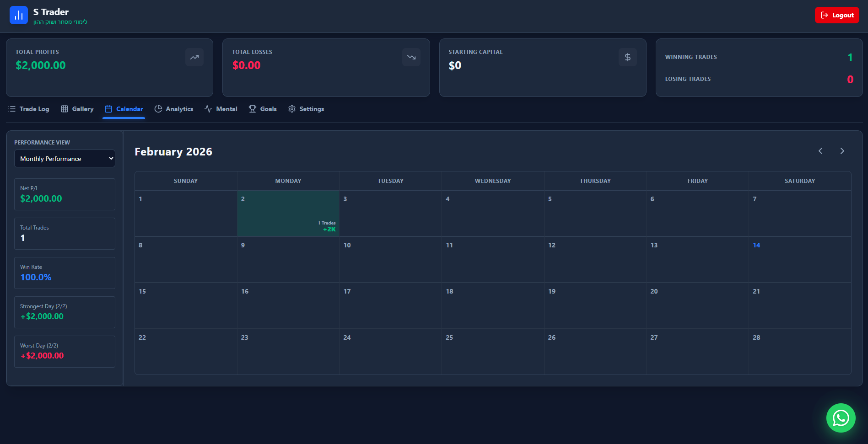This screenshot has height=444, width=868.
Task: Click the Winning Trades count 1
Action: (x=850, y=58)
